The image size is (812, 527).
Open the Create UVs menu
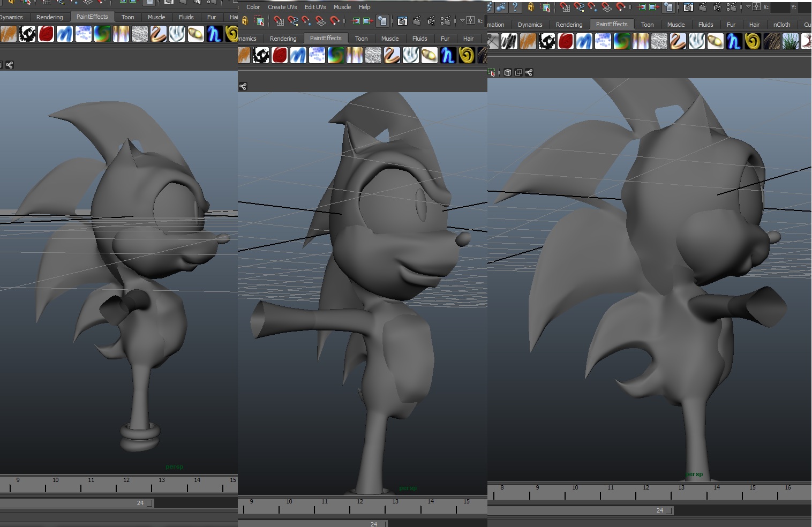tap(282, 7)
